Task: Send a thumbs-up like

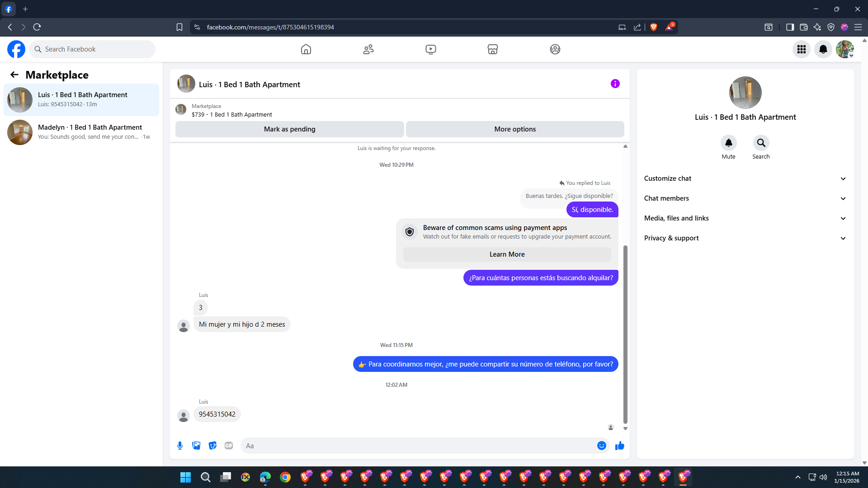Action: click(619, 446)
